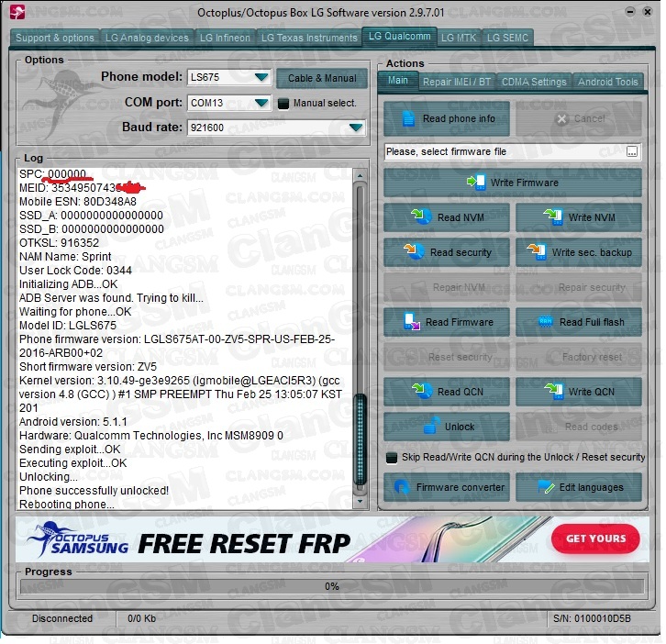Click the Phone successfully unlocked! log line
Image resolution: width=666 pixels, height=644 pixels.
pyautogui.click(x=94, y=491)
